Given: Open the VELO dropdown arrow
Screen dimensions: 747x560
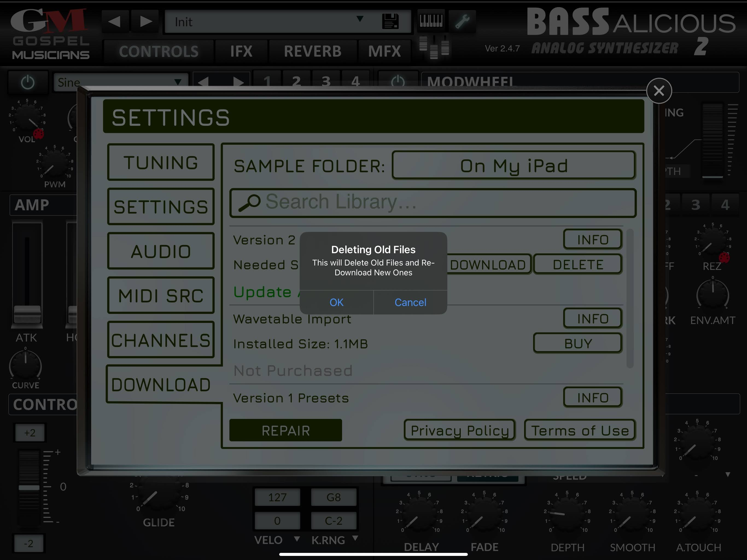Looking at the screenshot, I should [x=296, y=539].
